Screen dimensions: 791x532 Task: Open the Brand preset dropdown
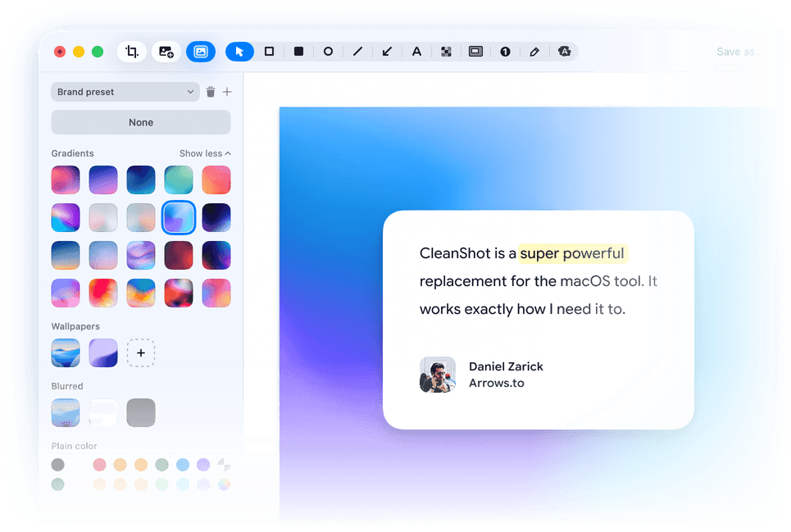(x=125, y=92)
